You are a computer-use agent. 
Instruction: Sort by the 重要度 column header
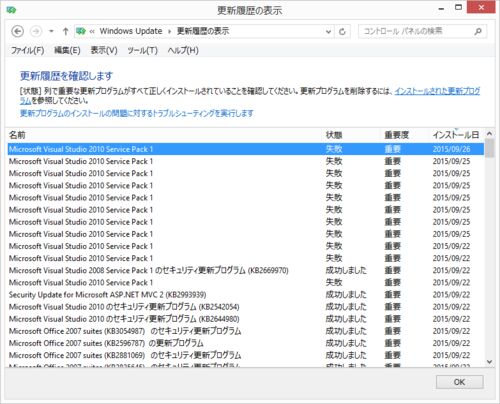click(x=404, y=135)
